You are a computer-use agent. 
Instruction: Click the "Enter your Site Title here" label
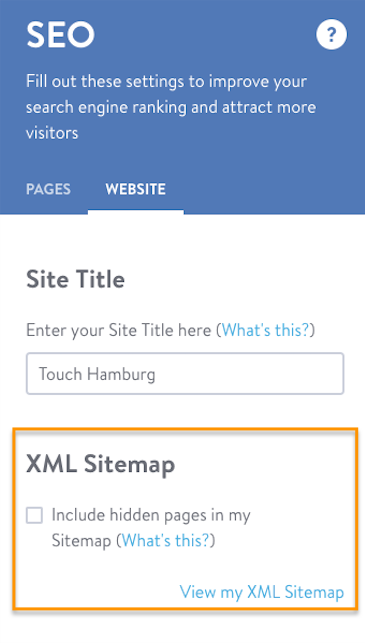119,329
